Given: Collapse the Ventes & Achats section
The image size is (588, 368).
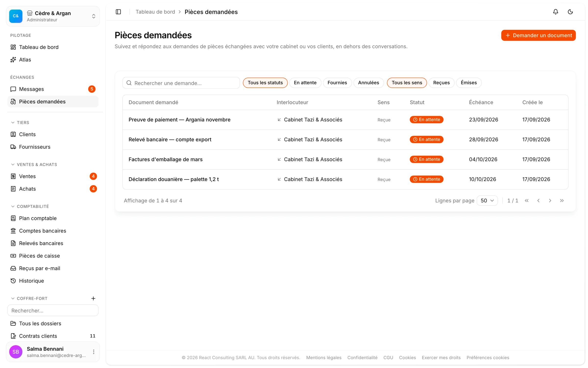Looking at the screenshot, I should (34, 165).
